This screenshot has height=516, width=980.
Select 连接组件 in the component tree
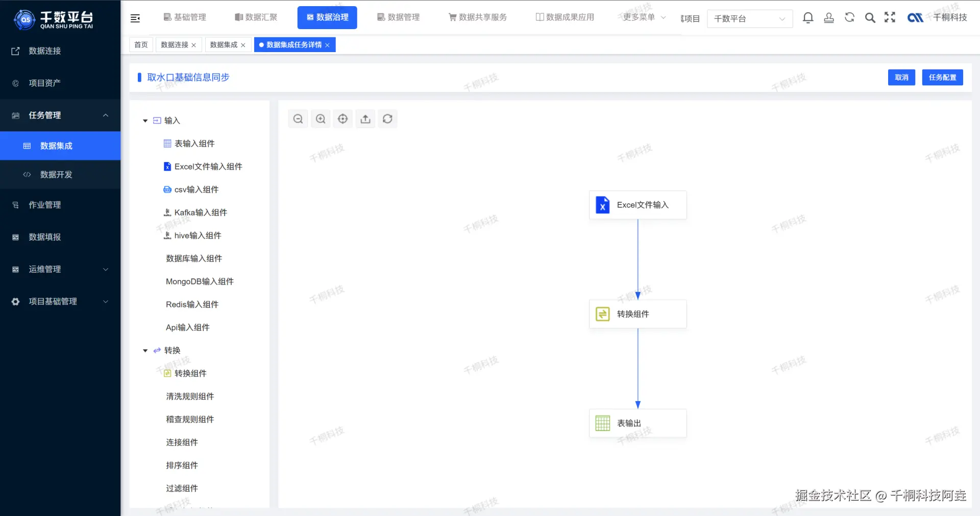point(182,442)
